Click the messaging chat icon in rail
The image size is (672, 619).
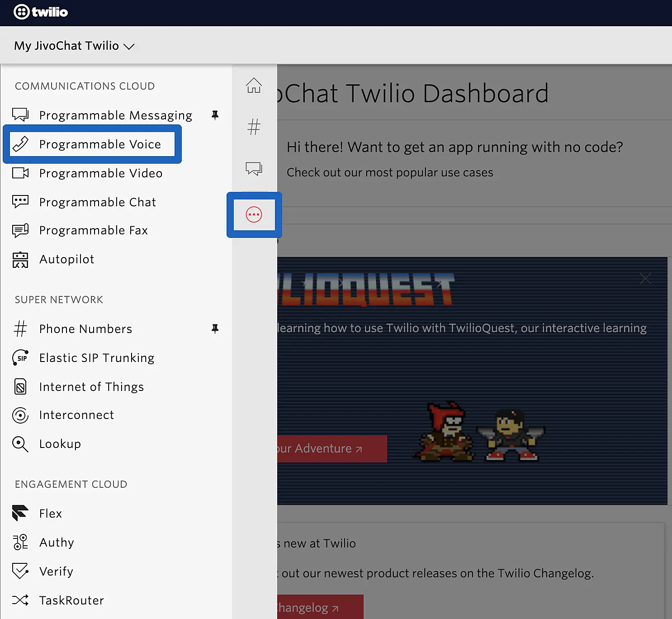(254, 168)
